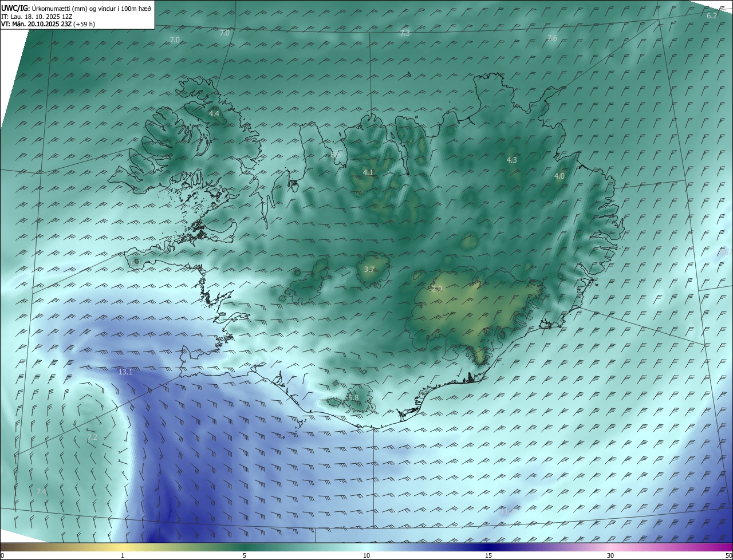733x560 pixels.
Task: Click the '0' tick on the color scale
Action: [x=2, y=555]
